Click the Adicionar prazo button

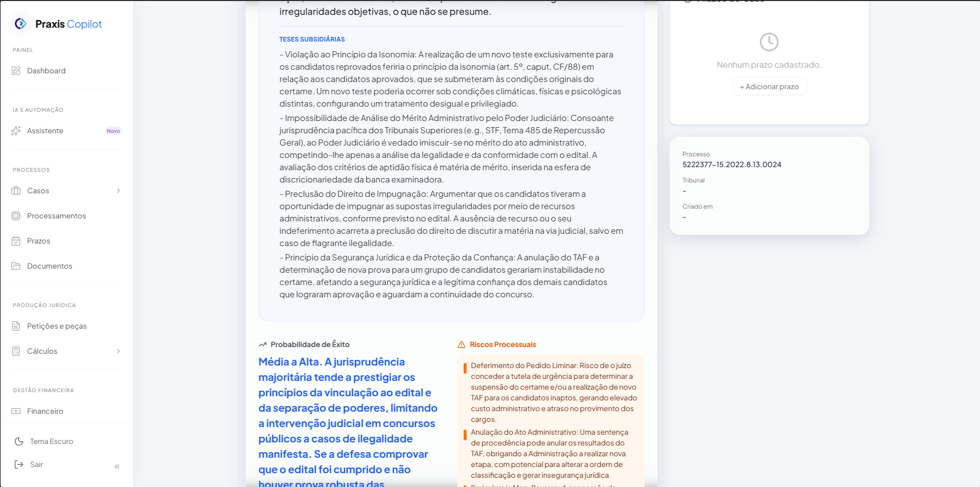769,86
